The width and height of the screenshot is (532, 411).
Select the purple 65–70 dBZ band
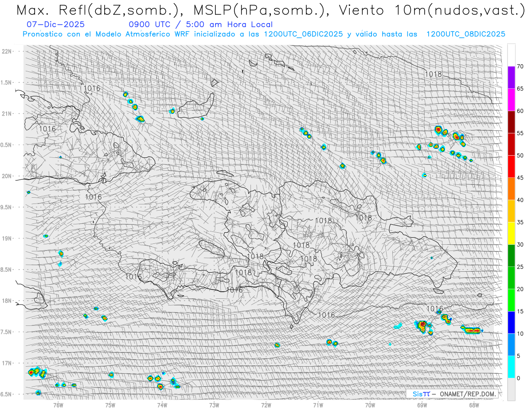(511, 78)
